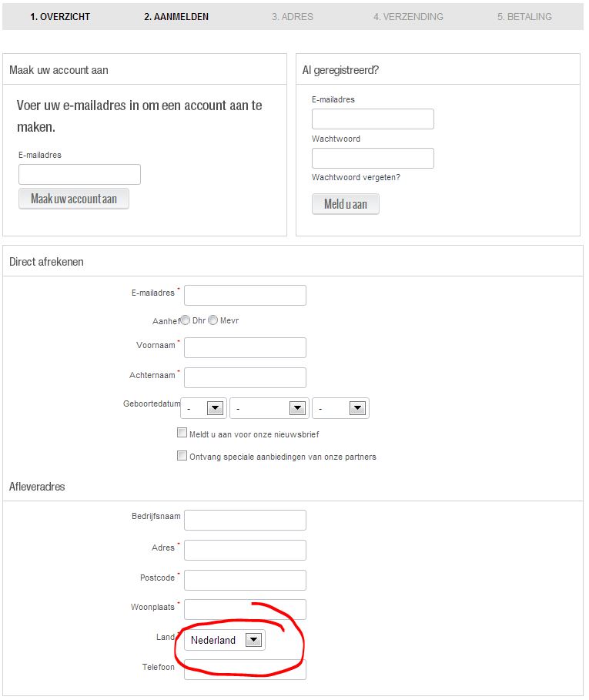Go to the 1. Overzicht step
Image resolution: width=589 pixels, height=700 pixels.
pyautogui.click(x=60, y=16)
